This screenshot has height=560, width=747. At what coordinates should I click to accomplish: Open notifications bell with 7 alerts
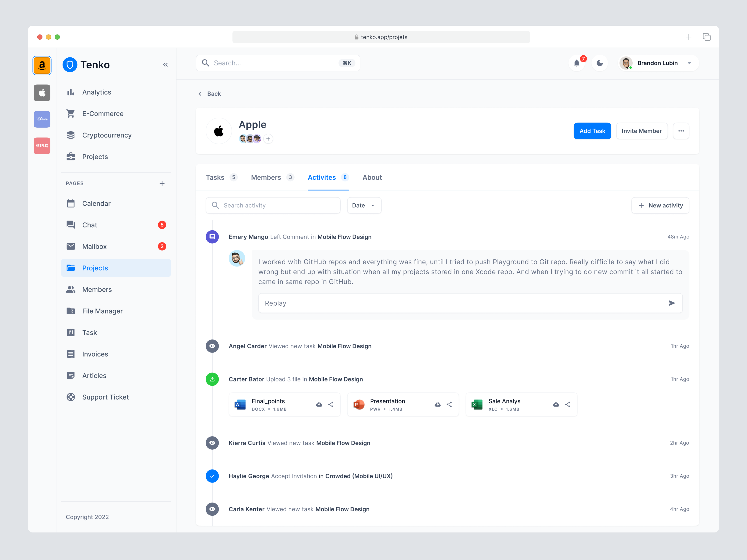[x=576, y=63]
